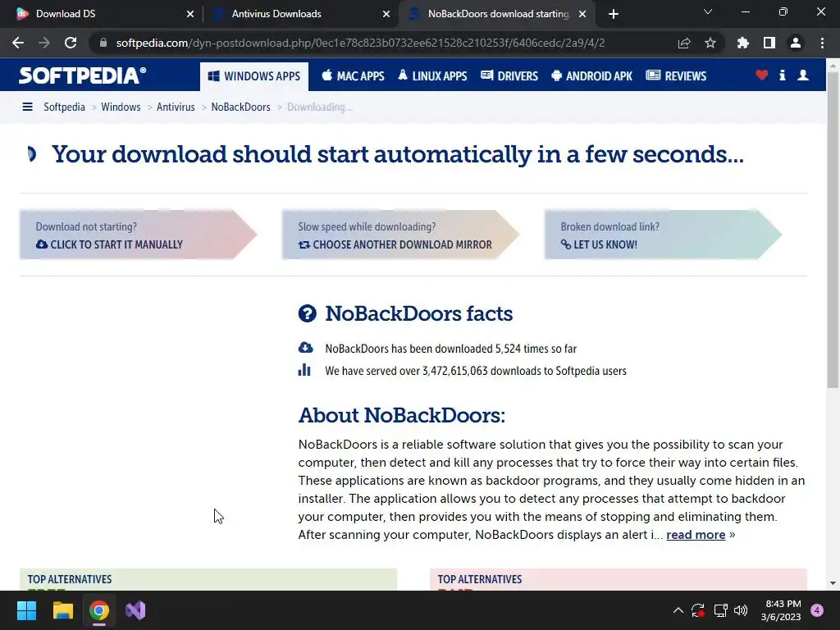Choose another download mirror

coord(395,244)
